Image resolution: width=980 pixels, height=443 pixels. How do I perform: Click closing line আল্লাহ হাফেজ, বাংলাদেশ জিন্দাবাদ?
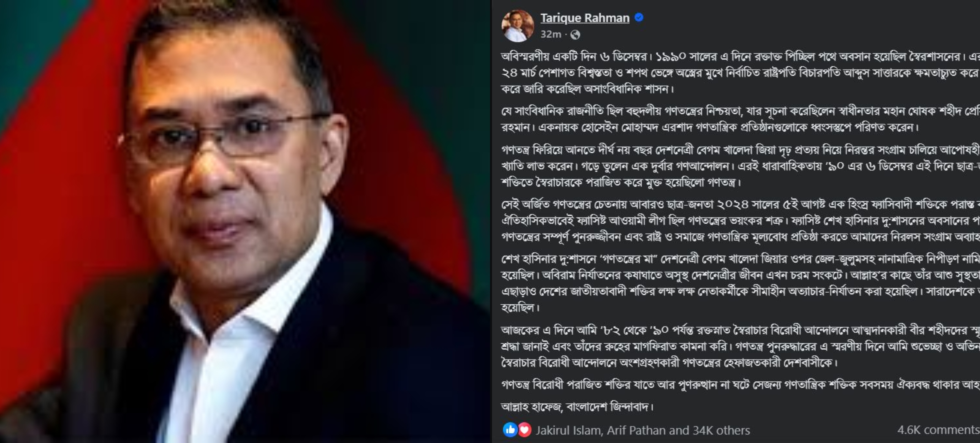577,407
